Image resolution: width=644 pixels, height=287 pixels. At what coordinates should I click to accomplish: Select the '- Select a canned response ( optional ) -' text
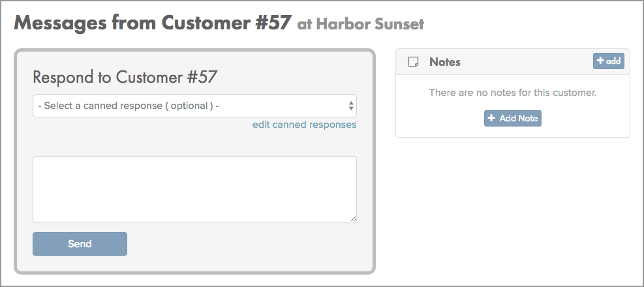(129, 106)
